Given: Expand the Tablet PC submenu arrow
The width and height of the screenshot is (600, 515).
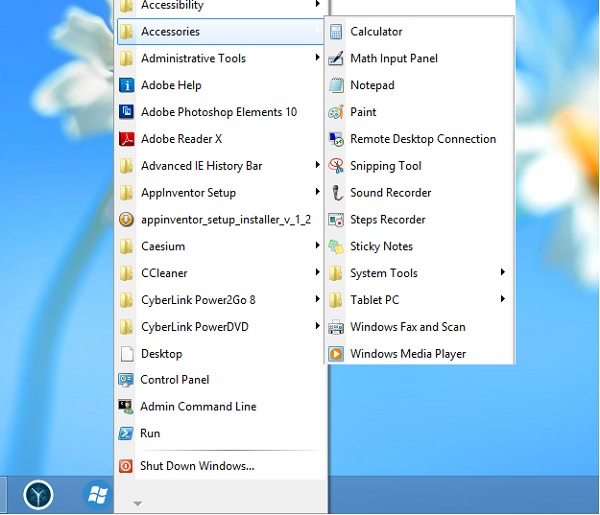Looking at the screenshot, I should click(x=502, y=299).
